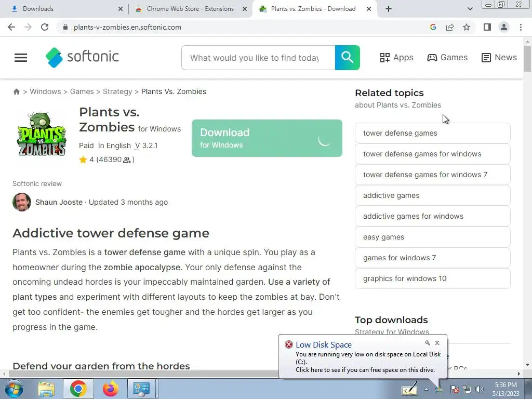Select easy games topic
This screenshot has height=399, width=532.
click(x=433, y=237)
